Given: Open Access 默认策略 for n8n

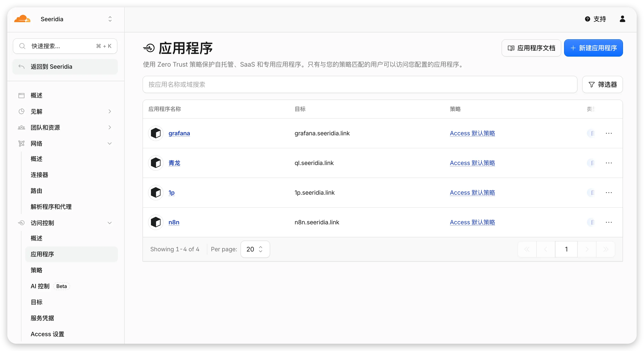Looking at the screenshot, I should pyautogui.click(x=472, y=222).
